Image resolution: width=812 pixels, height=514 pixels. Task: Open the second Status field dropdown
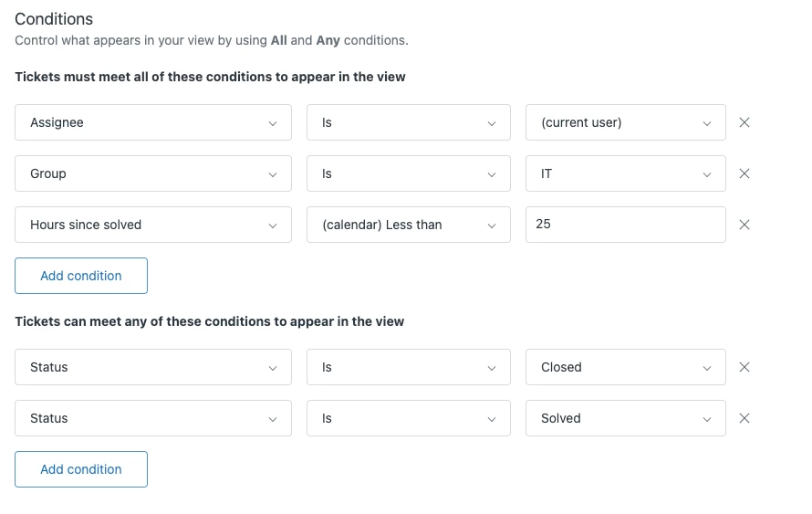(153, 418)
